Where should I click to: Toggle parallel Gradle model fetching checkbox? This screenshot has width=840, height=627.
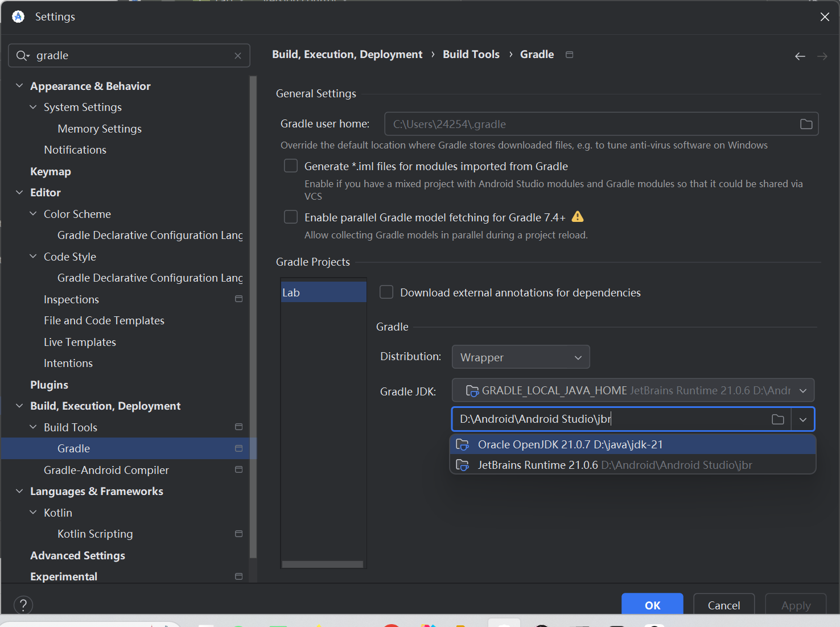(291, 217)
